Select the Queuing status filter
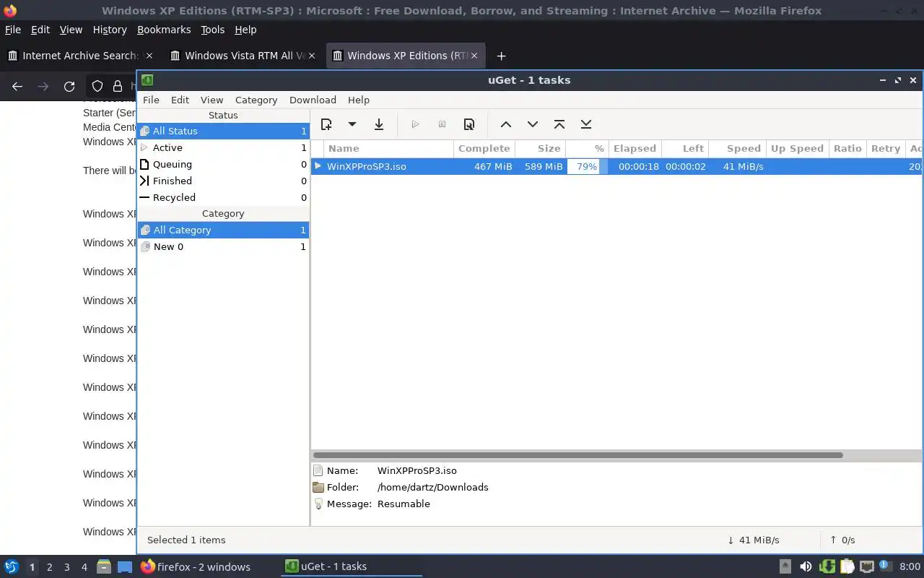 point(223,164)
